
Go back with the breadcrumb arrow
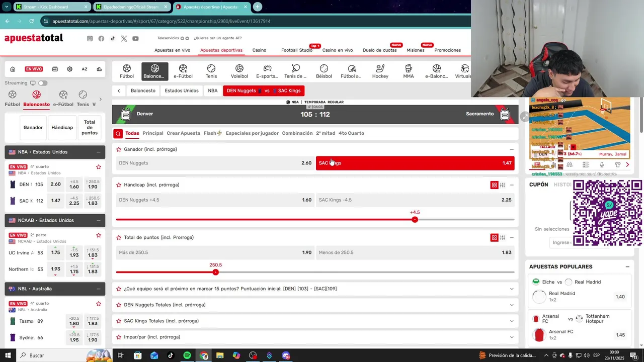click(119, 91)
